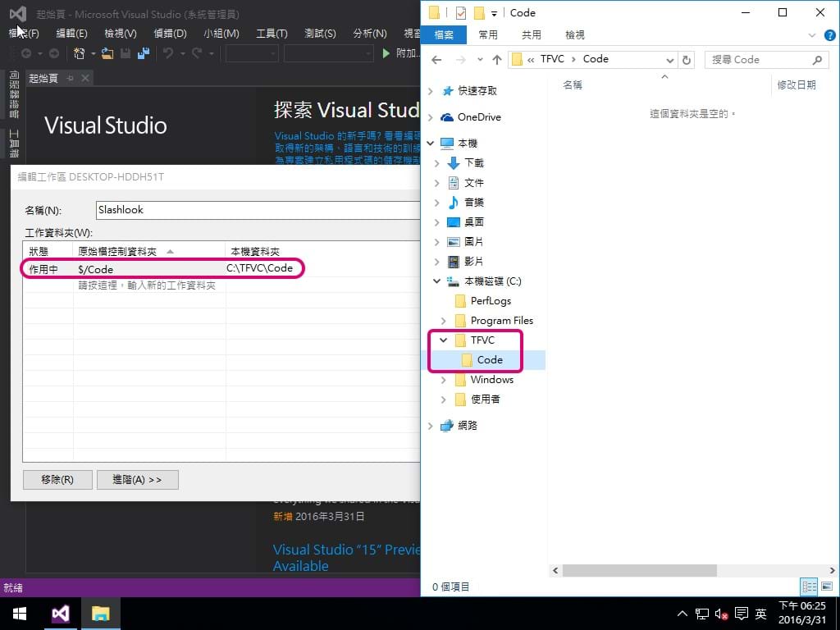Click the 名稱(N) field containing Slashlook
Image resolution: width=840 pixels, height=630 pixels.
point(258,210)
